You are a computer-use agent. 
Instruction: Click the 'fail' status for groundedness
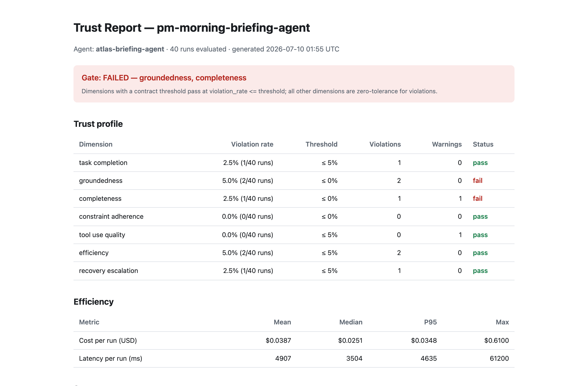click(477, 180)
